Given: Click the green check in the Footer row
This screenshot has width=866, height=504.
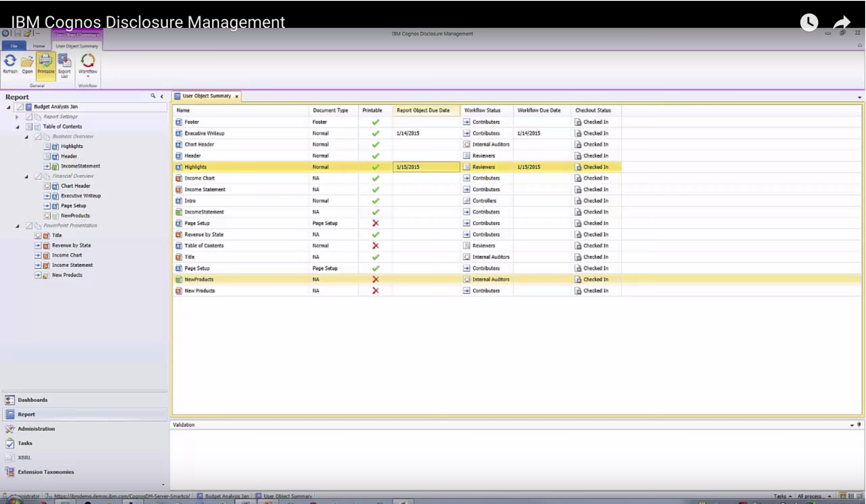Looking at the screenshot, I should tap(375, 122).
